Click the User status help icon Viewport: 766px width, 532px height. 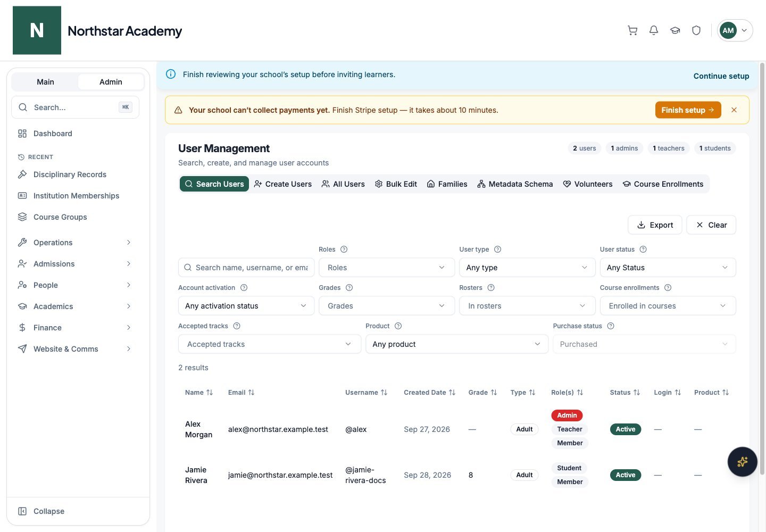(x=643, y=250)
